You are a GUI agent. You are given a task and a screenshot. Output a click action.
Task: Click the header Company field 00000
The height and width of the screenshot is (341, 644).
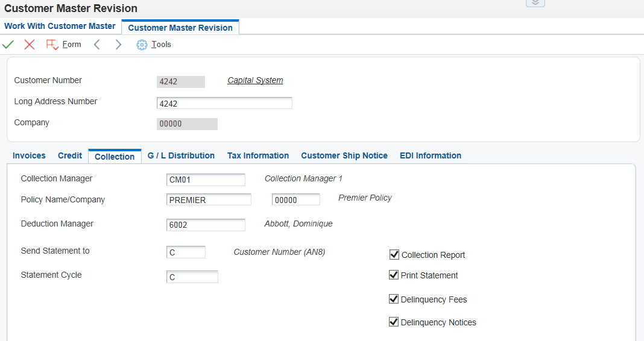click(x=187, y=124)
